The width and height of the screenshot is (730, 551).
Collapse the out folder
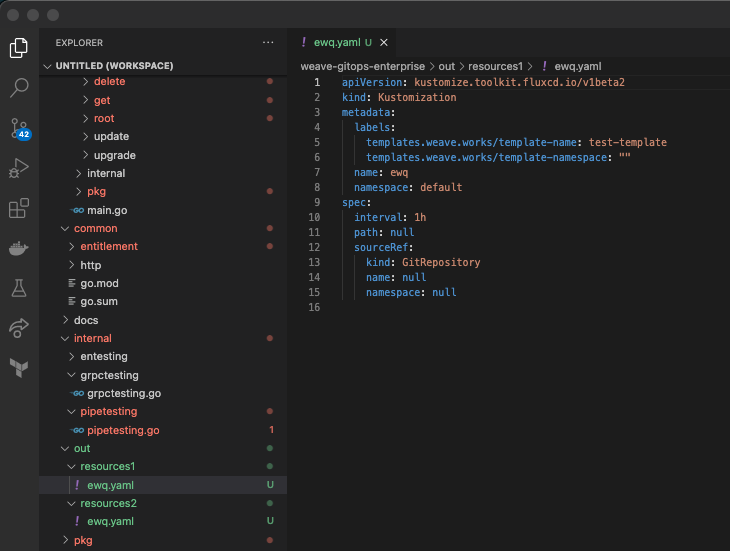(x=163, y=448)
